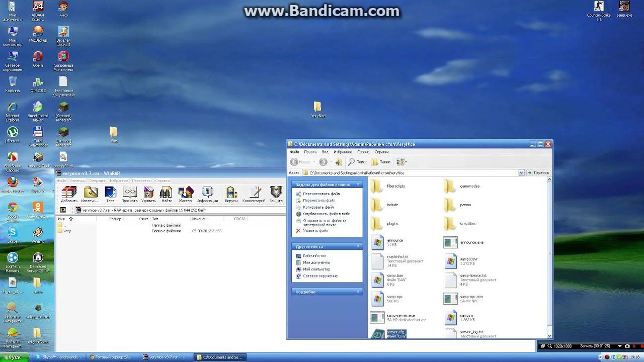Open the Explorer Справка menu

click(382, 152)
